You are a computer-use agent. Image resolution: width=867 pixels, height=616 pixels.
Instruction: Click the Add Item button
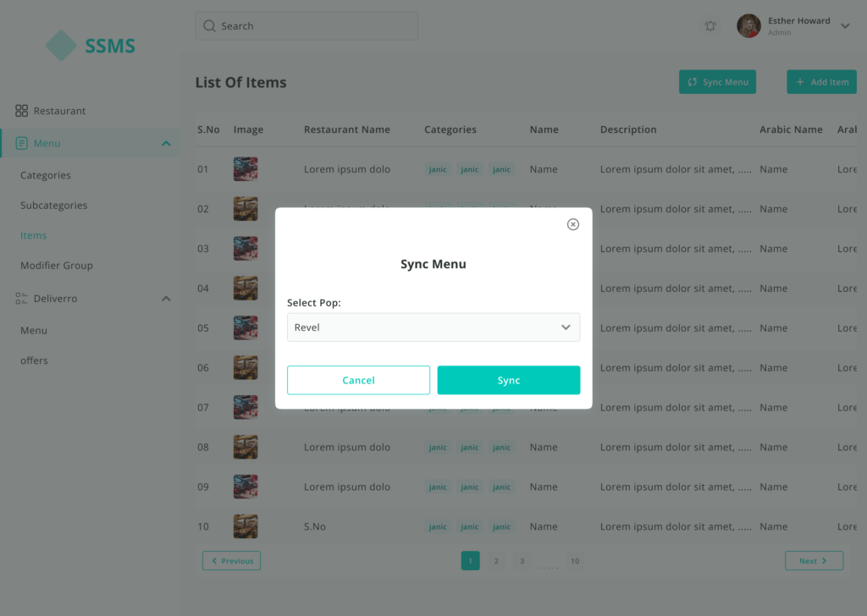pos(821,82)
